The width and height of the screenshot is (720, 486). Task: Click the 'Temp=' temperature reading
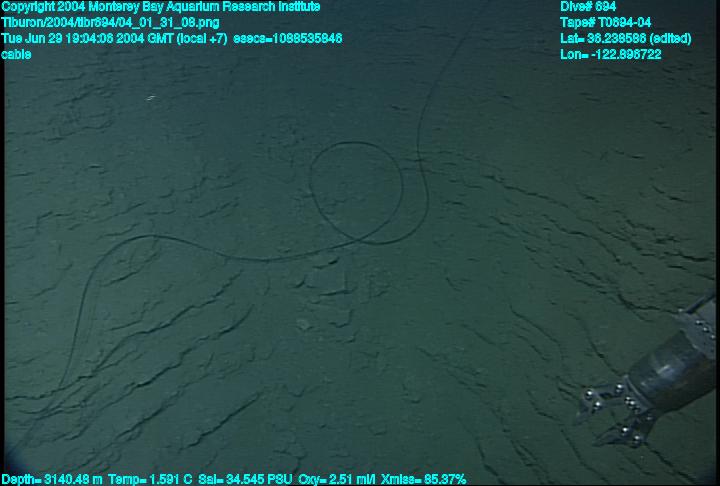(x=150, y=479)
